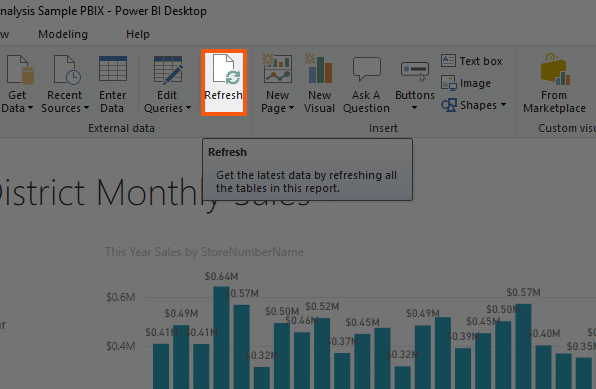This screenshot has width=596, height=389.
Task: Open the Edit Queries icon
Action: coord(168,70)
